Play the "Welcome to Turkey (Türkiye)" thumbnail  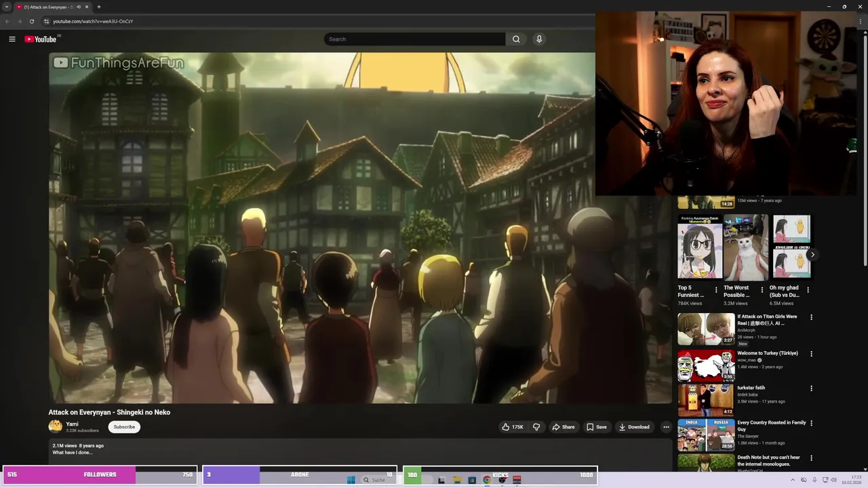706,365
